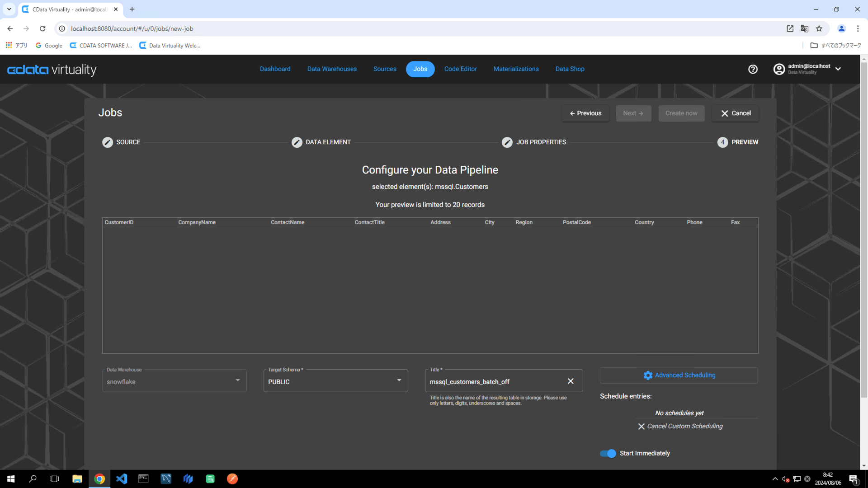Screen dimensions: 868x488
Task: Open the Data Warehouse snowflake dropdown
Action: 237,380
